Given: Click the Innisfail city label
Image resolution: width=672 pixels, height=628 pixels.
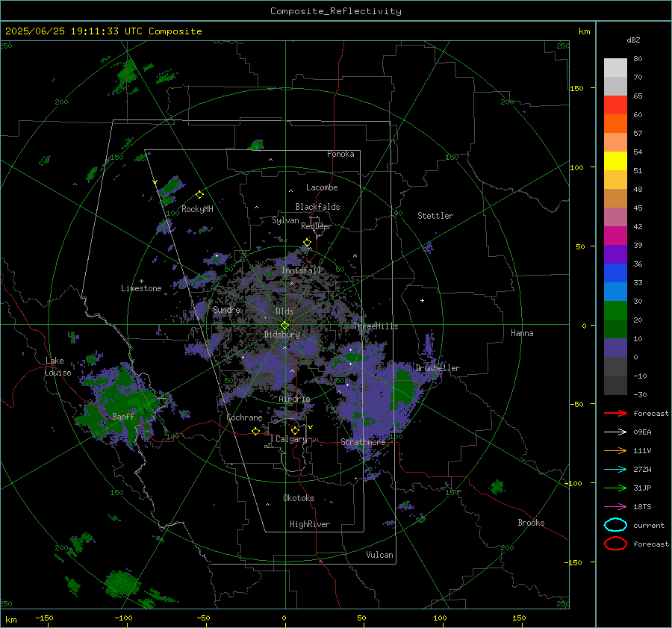Looking at the screenshot, I should point(302,270).
